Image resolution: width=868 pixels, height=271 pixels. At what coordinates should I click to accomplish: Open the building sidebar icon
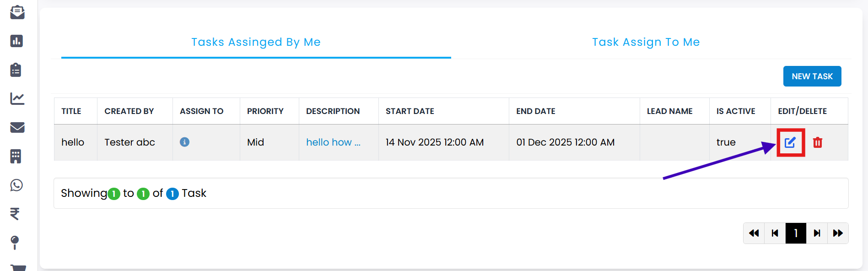[16, 156]
